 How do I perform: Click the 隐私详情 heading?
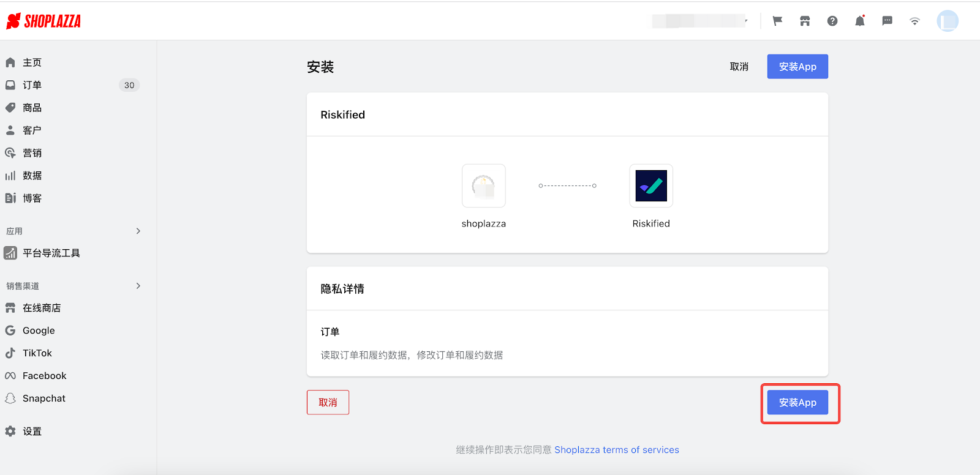click(342, 289)
